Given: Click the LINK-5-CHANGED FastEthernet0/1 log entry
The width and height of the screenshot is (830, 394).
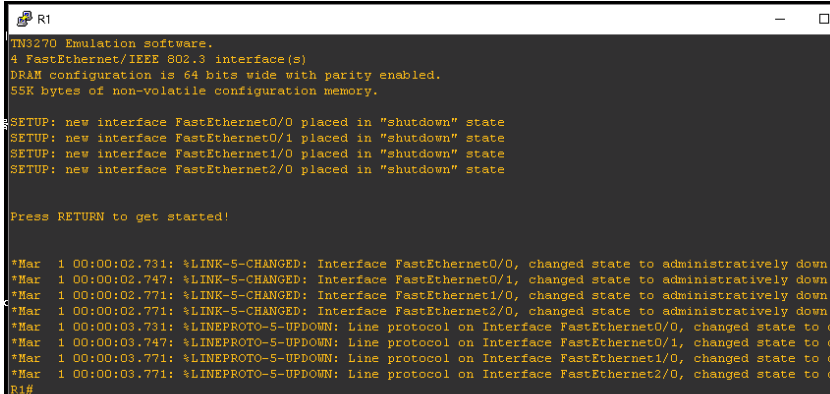Looking at the screenshot, I should (419, 280).
